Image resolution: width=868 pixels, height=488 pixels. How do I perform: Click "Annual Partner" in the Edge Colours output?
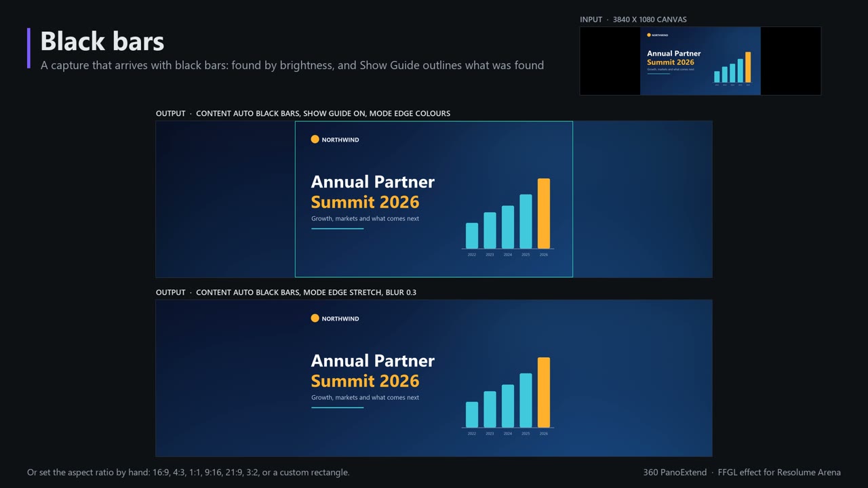point(373,182)
